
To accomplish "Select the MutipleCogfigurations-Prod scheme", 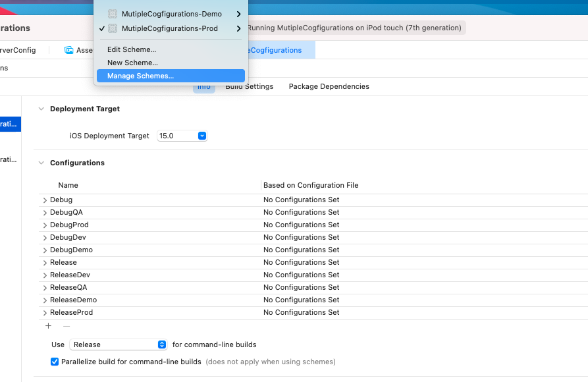I will coord(171,28).
